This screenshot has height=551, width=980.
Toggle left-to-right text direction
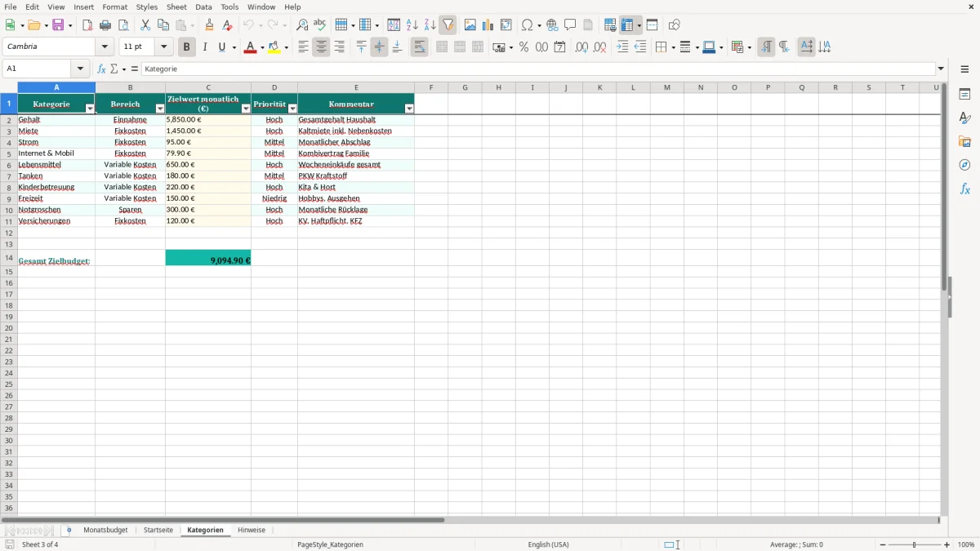pyautogui.click(x=766, y=47)
